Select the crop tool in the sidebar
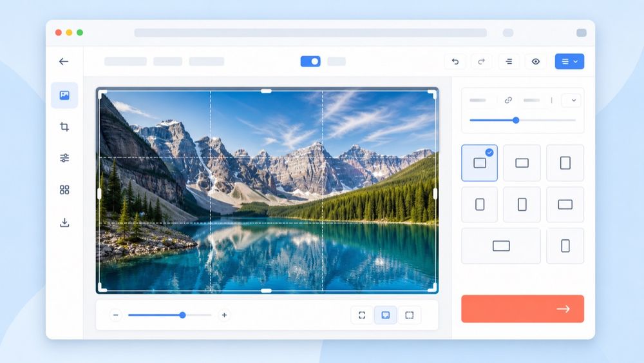644x363 pixels. click(64, 126)
